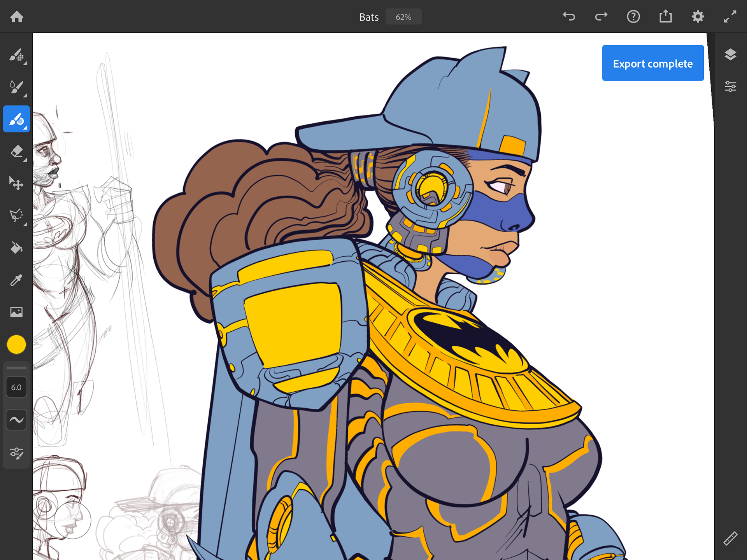Dismiss the Export complete notification

(653, 63)
